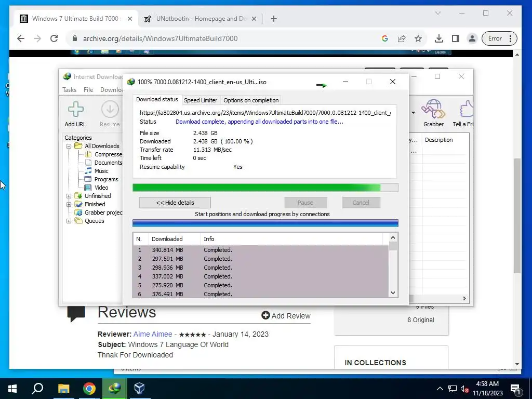Open reviewer Aime Aimee profile link
This screenshot has height=399, width=532.
pyautogui.click(x=153, y=334)
